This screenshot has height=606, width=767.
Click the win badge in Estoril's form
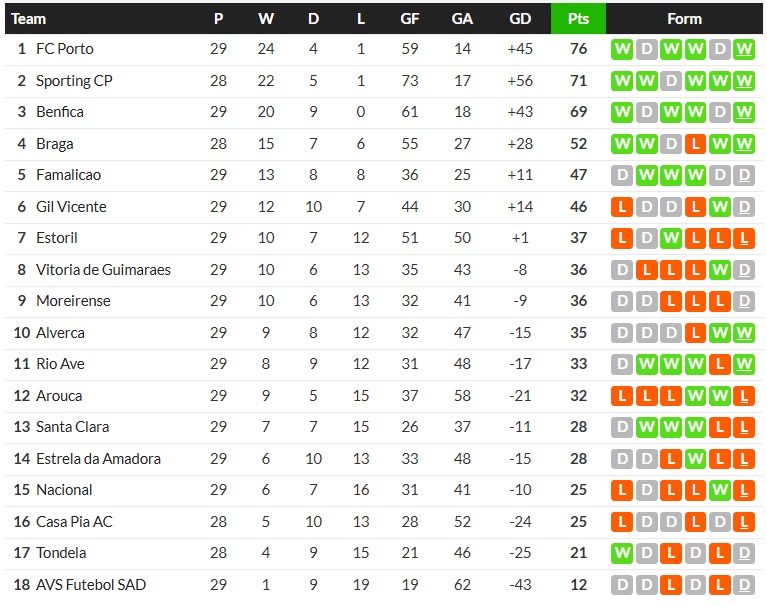pos(671,238)
